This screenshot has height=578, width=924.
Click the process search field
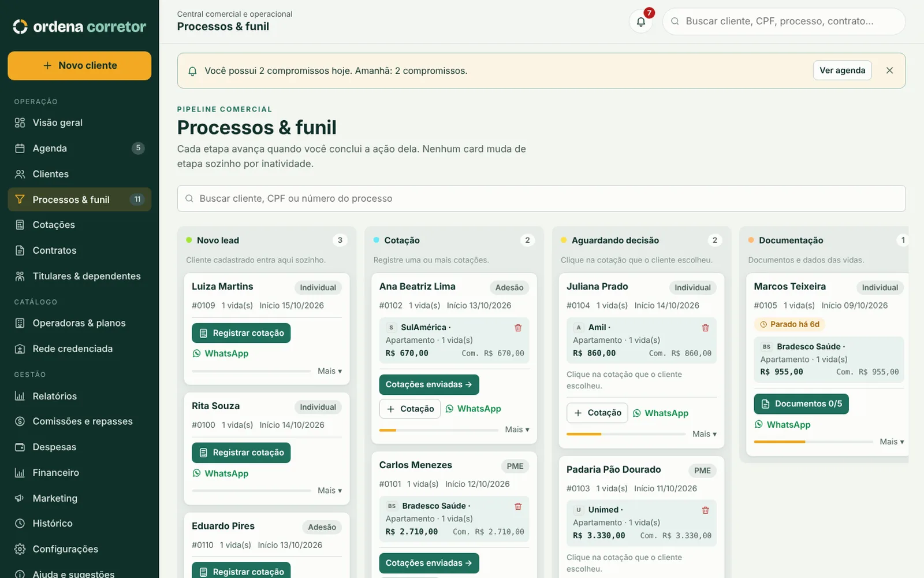click(x=541, y=198)
